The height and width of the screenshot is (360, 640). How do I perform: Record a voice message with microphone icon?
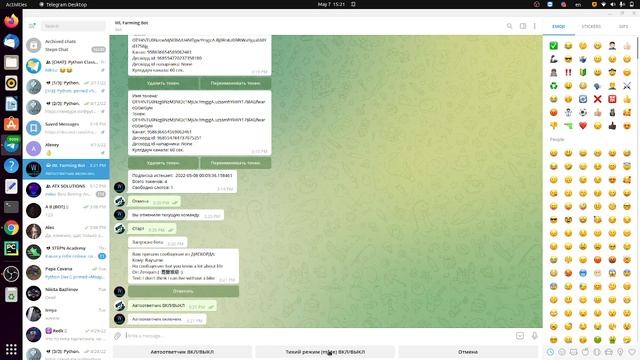[x=534, y=336]
